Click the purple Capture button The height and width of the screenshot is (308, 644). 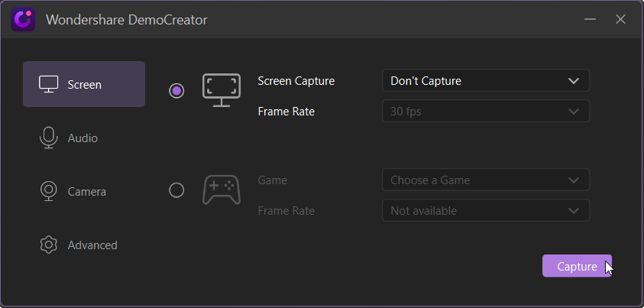577,266
